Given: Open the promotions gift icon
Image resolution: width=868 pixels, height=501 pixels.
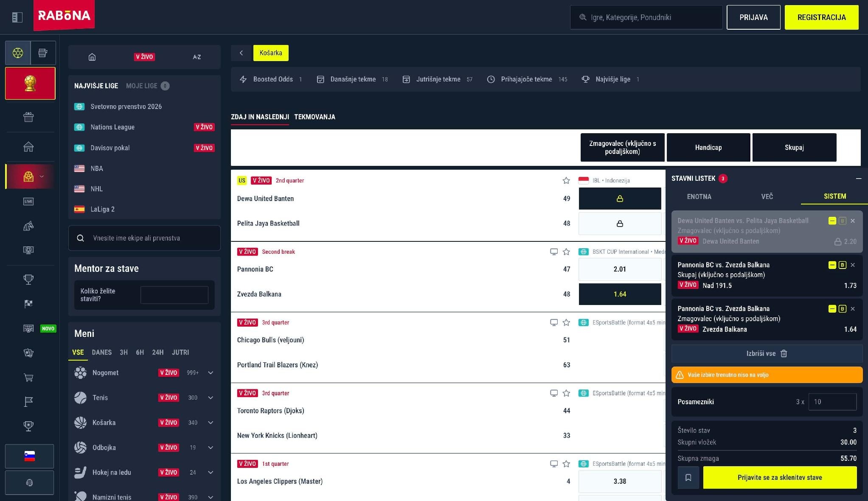Looking at the screenshot, I should tap(28, 117).
